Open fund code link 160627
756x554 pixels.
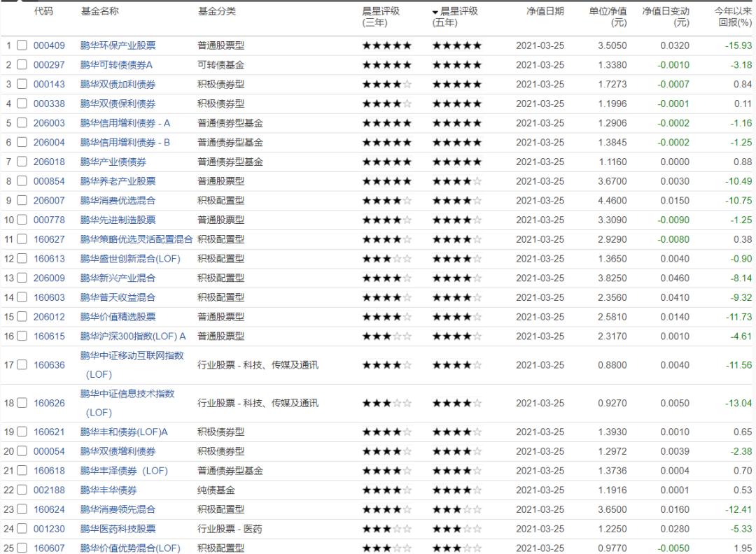point(47,239)
